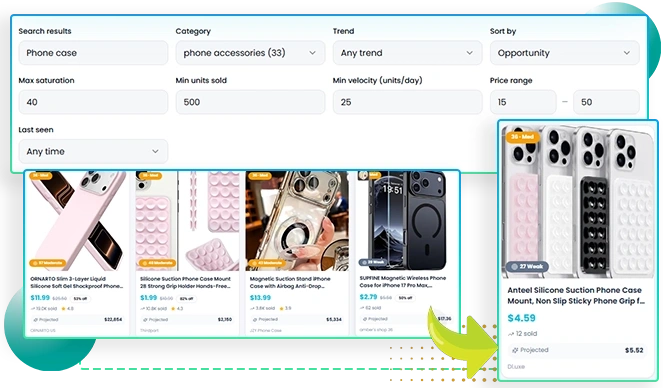Click the $1.99 price on suction mount card
663x388 pixels.
(x=148, y=298)
